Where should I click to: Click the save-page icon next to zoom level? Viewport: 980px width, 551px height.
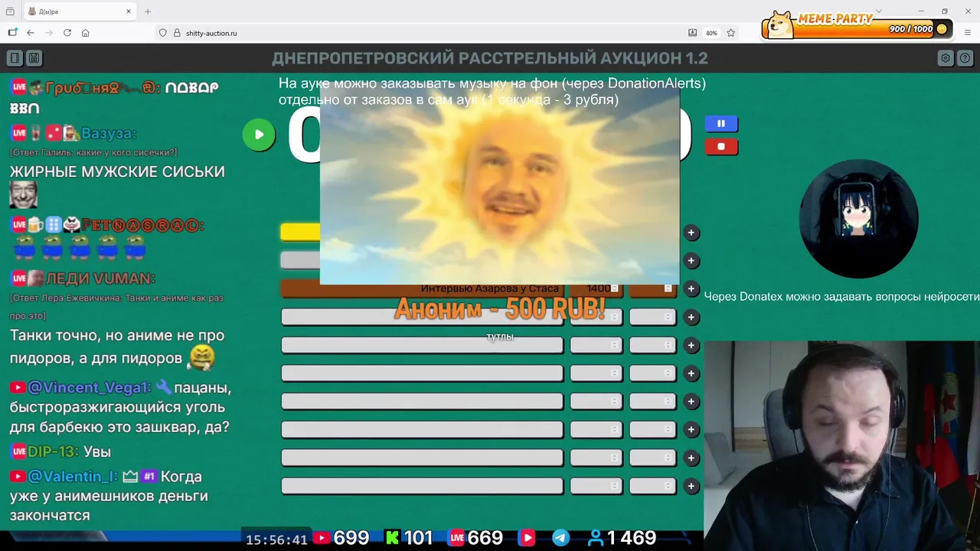tap(693, 33)
